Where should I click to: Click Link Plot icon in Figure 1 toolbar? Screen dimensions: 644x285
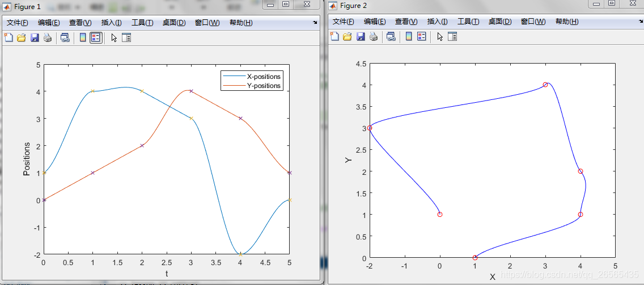click(x=65, y=38)
